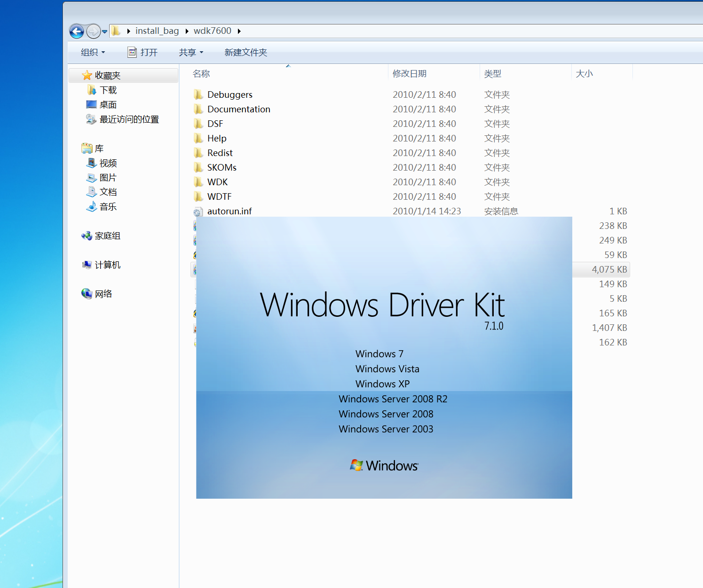The width and height of the screenshot is (703, 588).
Task: Select 家庭组 in navigation pane
Action: 108,236
